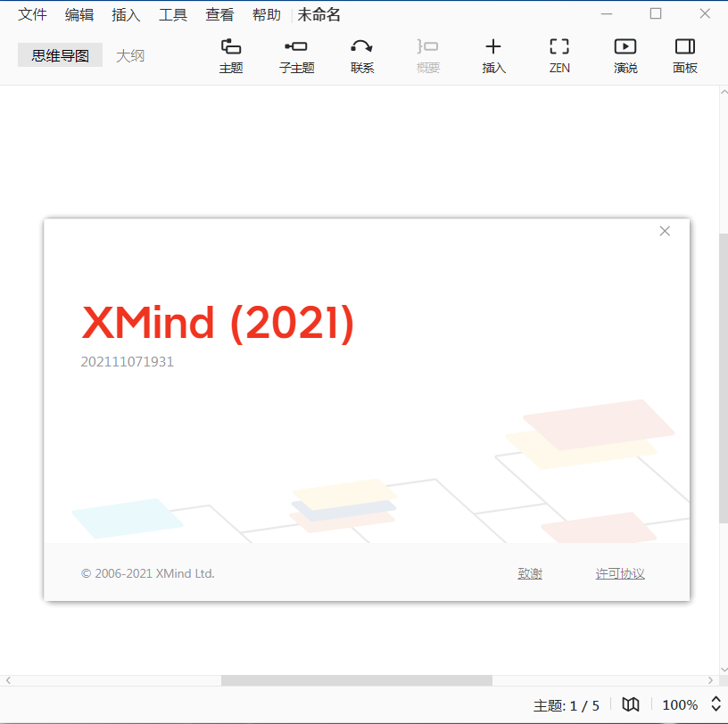Screen dimensions: 728x724
Task: Open the 文件 menu
Action: tap(32, 14)
